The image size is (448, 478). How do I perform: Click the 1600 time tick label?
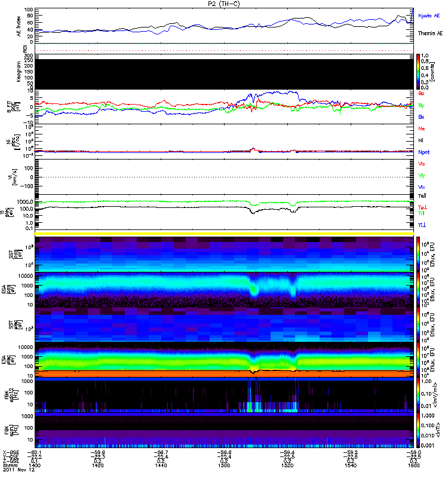pos(413,465)
